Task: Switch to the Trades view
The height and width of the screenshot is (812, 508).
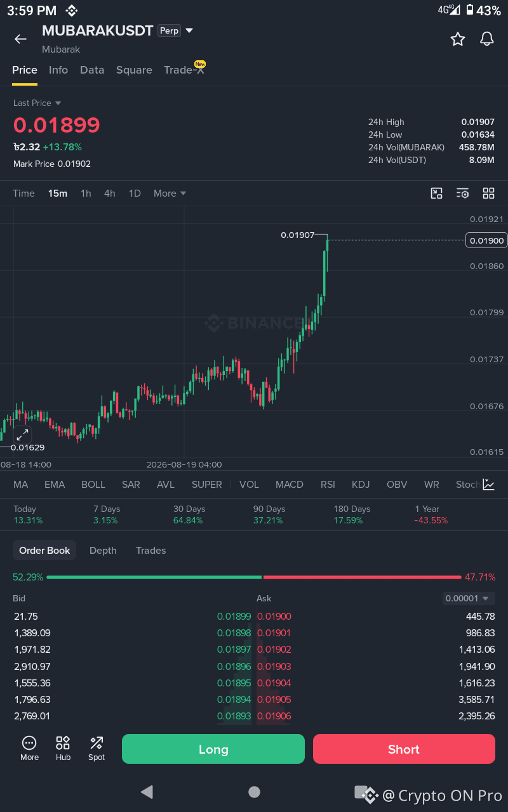Action: (150, 551)
